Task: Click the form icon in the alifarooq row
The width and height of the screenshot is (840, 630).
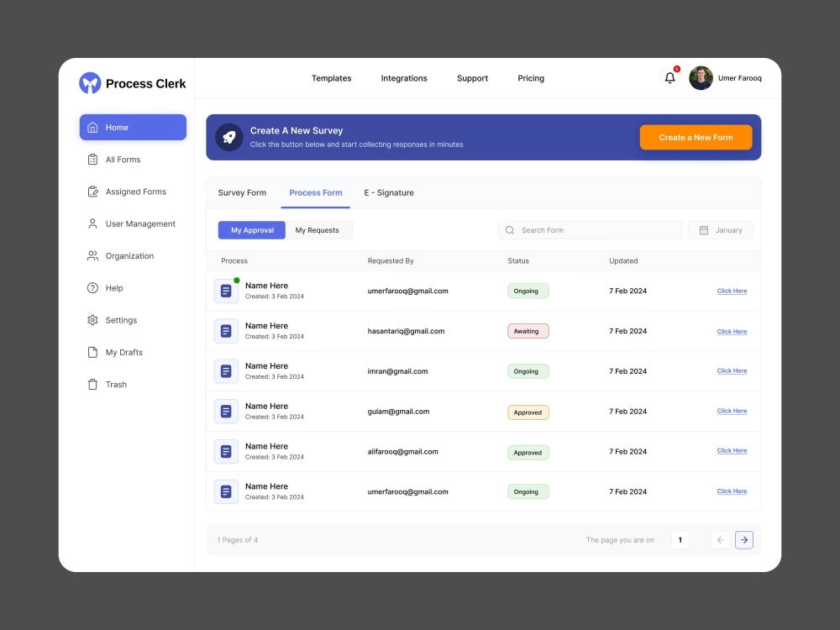Action: (x=226, y=452)
